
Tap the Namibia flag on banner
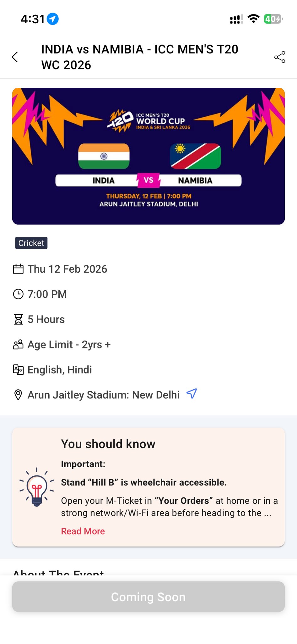[x=195, y=156]
